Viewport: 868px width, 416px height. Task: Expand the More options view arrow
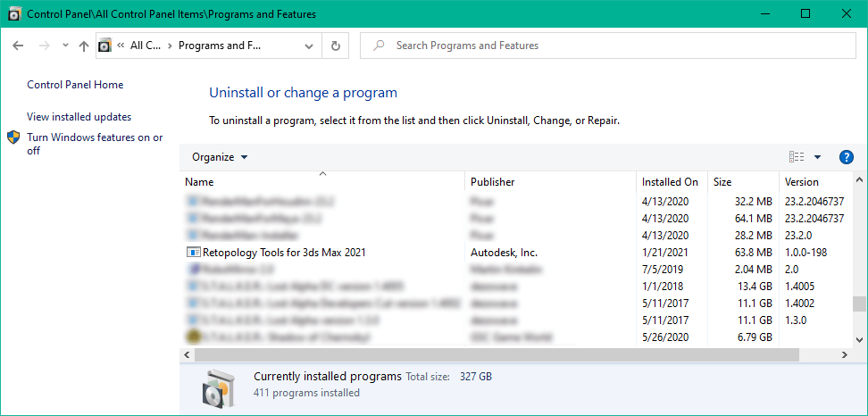pyautogui.click(x=818, y=157)
